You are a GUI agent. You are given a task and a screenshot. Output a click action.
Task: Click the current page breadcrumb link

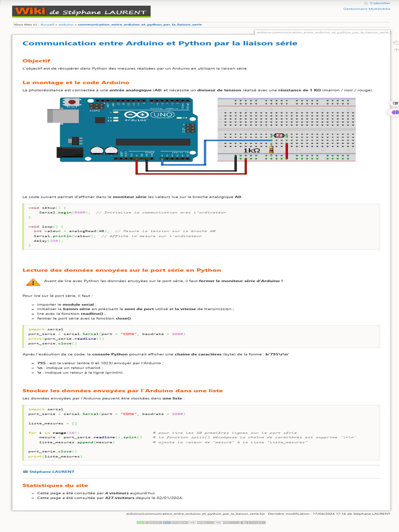click(140, 24)
